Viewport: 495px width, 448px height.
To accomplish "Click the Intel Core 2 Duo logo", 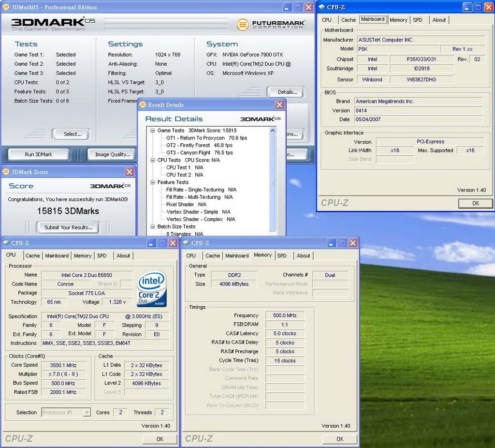I will point(152,289).
